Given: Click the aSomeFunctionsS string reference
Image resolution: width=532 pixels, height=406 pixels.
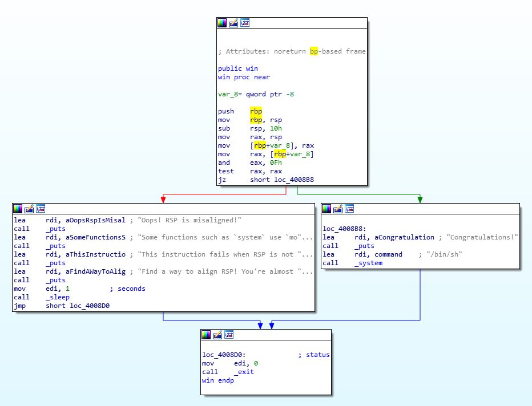Looking at the screenshot, I should 96,237.
